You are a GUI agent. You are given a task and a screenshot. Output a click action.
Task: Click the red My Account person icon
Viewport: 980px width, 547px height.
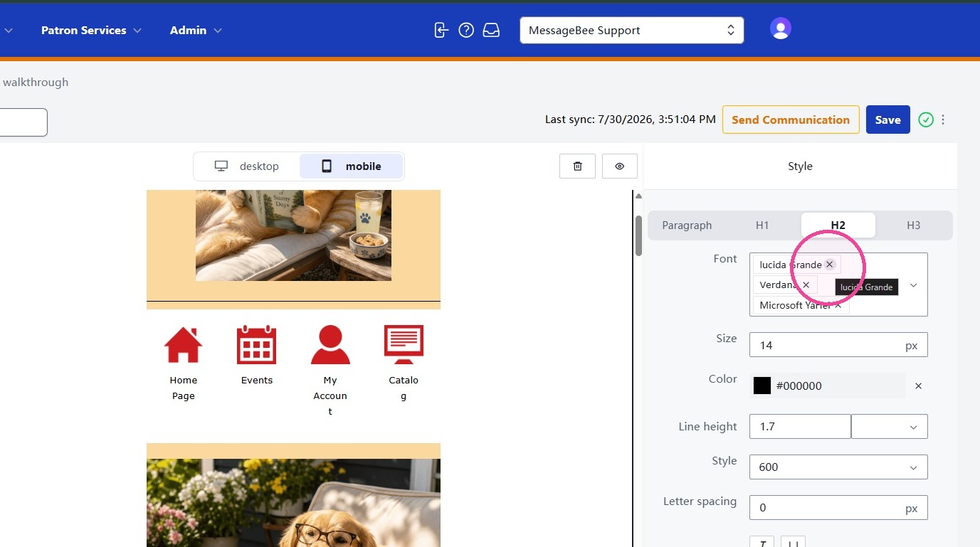(330, 345)
